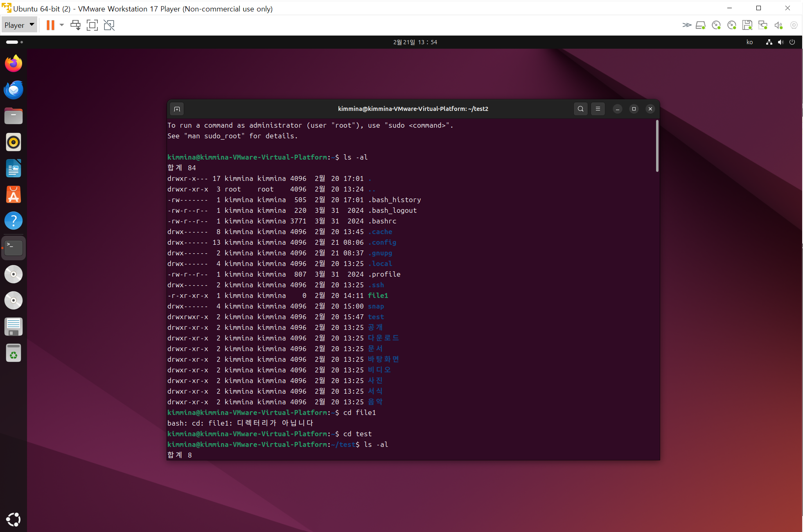The image size is (803, 532).
Task: Open Ubuntu App Center
Action: click(x=14, y=194)
